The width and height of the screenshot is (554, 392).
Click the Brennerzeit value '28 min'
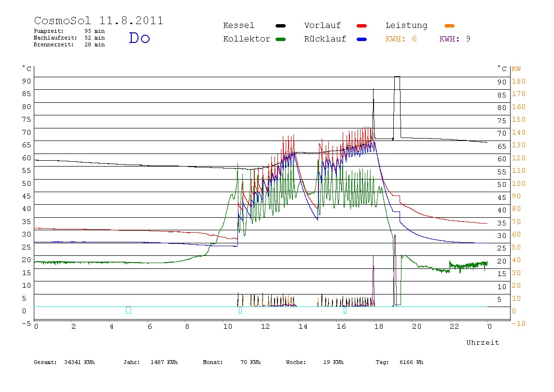coord(94,44)
